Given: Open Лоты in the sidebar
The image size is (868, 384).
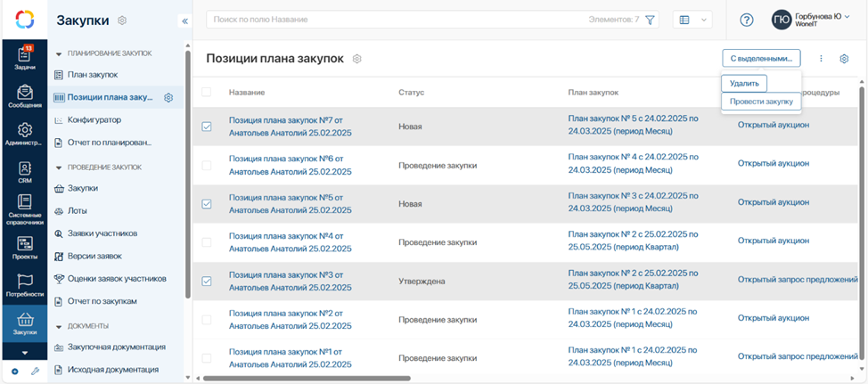Looking at the screenshot, I should click(78, 211).
